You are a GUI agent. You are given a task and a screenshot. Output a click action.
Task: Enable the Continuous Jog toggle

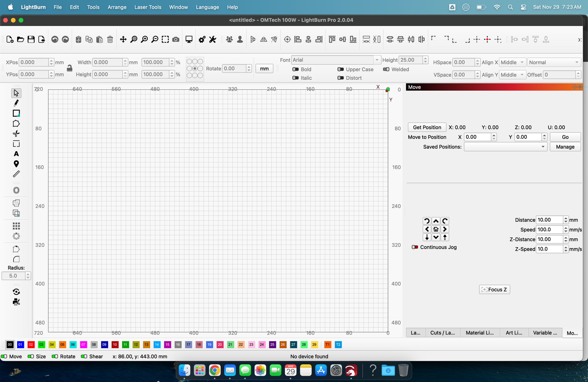pyautogui.click(x=415, y=247)
